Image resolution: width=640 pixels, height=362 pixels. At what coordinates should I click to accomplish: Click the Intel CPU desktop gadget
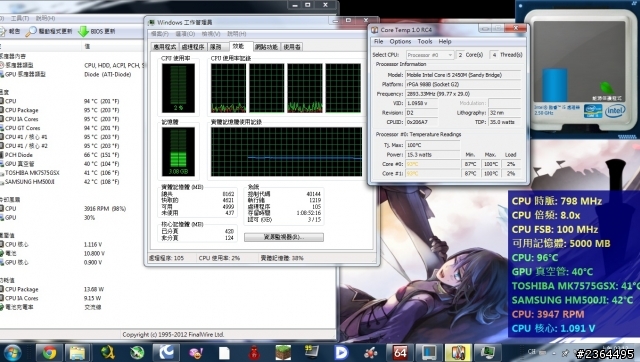coord(580,70)
